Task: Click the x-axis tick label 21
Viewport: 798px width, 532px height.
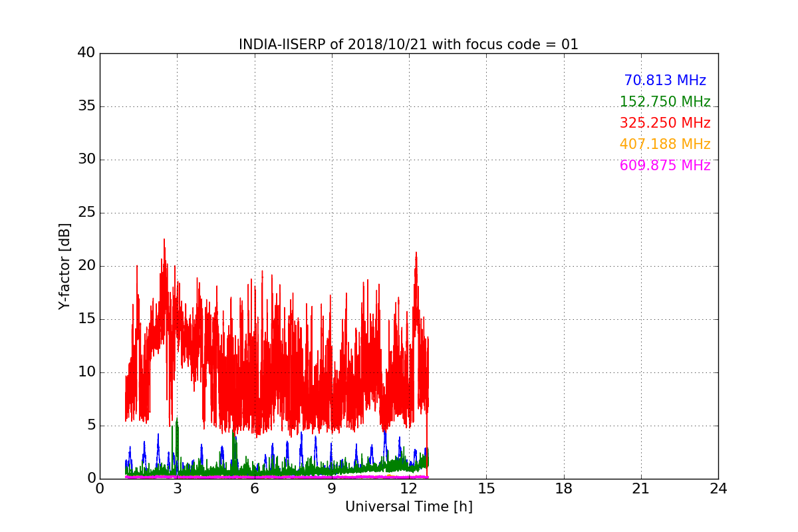Action: [x=641, y=489]
